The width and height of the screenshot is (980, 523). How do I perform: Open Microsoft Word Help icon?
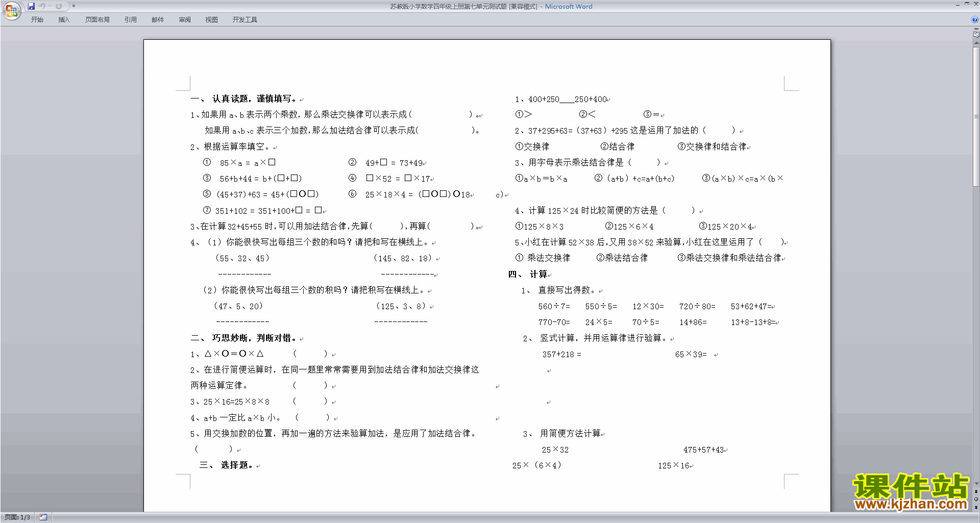click(x=975, y=20)
